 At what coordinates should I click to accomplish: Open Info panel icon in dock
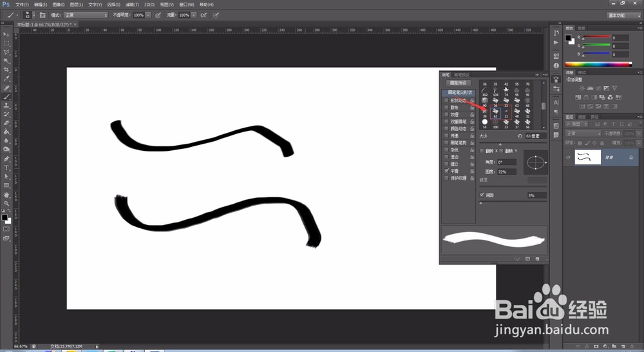556,65
